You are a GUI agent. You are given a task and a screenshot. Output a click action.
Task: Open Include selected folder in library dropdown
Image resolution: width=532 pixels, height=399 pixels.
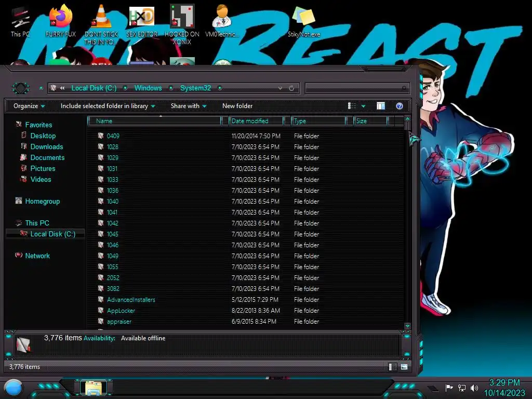coord(108,106)
